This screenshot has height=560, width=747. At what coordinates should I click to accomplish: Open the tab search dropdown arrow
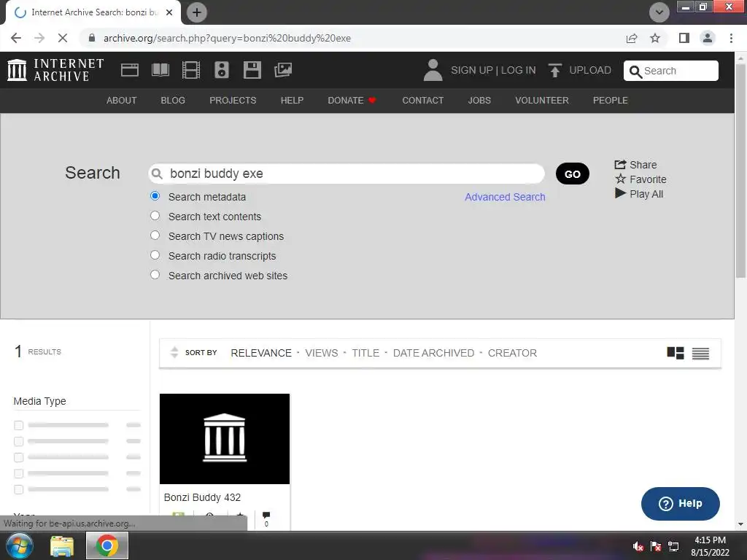[x=659, y=12]
